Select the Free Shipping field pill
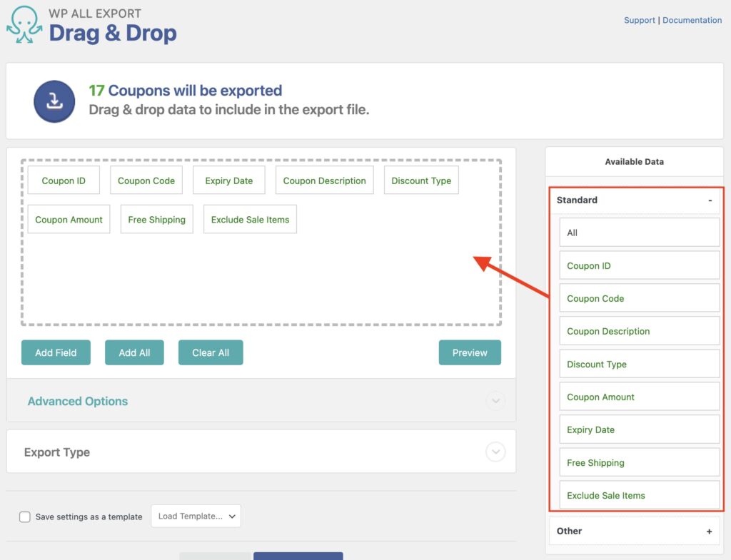Viewport: 731px width, 560px height. [x=156, y=219]
